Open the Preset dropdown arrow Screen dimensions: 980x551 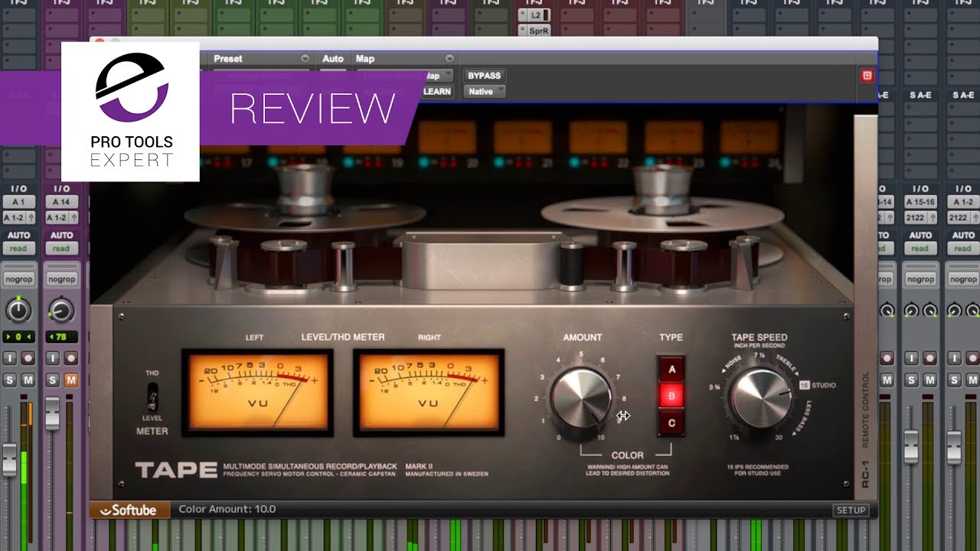tap(305, 59)
